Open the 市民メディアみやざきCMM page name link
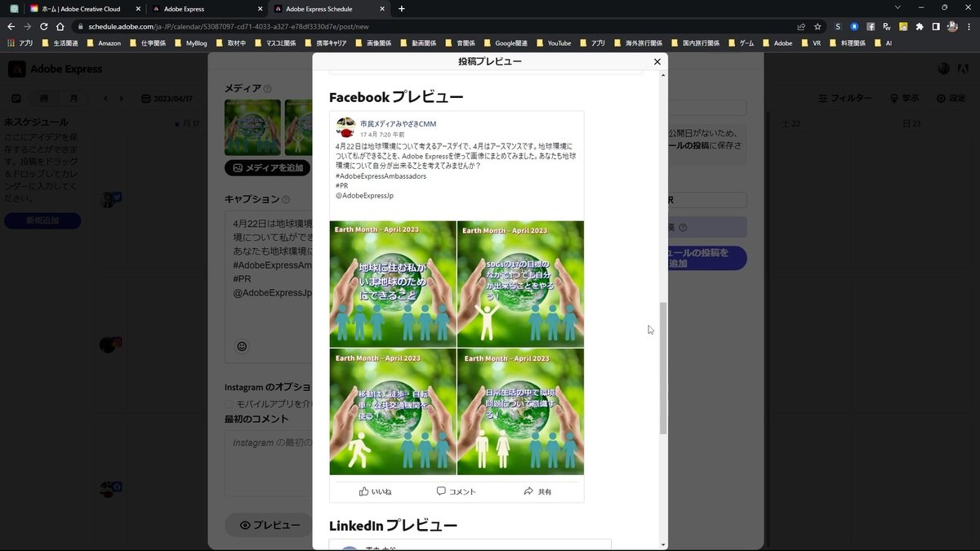Viewport: 980px width, 551px height. [x=398, y=123]
